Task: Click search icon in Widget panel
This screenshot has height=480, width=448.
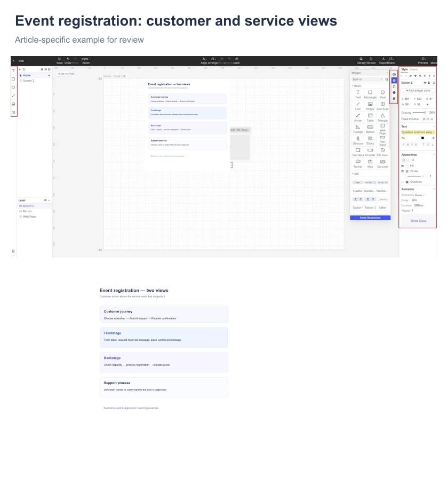Action: click(x=387, y=79)
